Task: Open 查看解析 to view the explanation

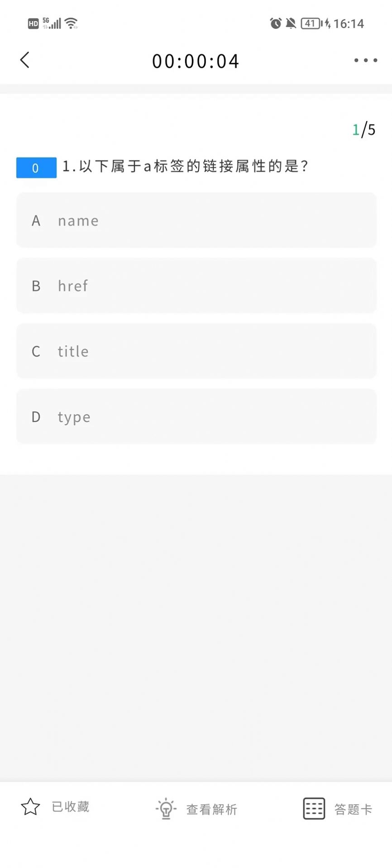Action: [212, 809]
